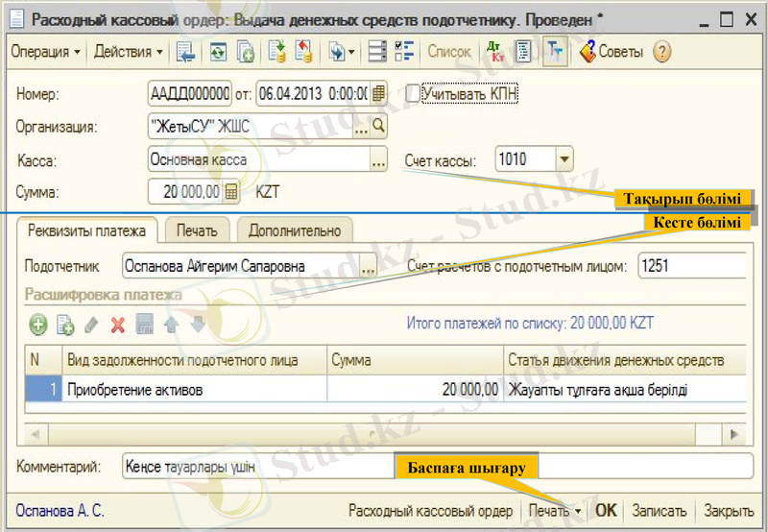768x532 pixels.
Task: Expand the Счет кассы 1010 dropdown
Action: 564,159
